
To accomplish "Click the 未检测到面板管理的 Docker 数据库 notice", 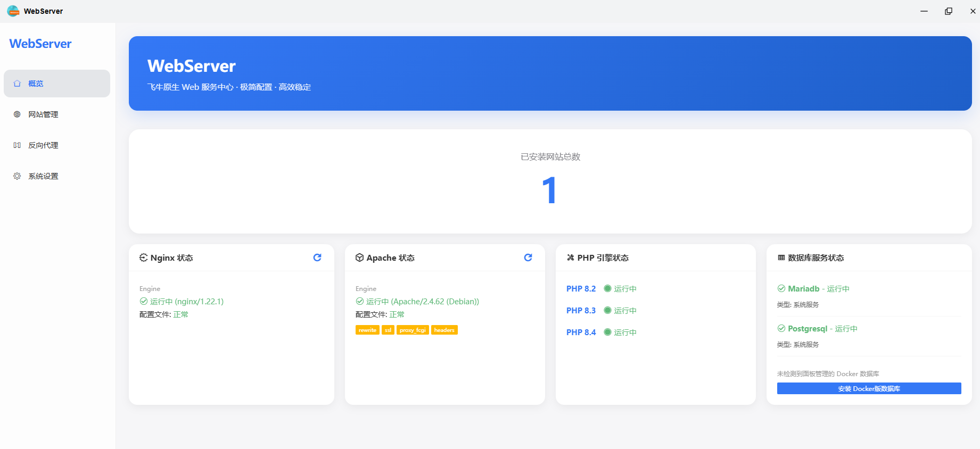I will click(x=828, y=373).
